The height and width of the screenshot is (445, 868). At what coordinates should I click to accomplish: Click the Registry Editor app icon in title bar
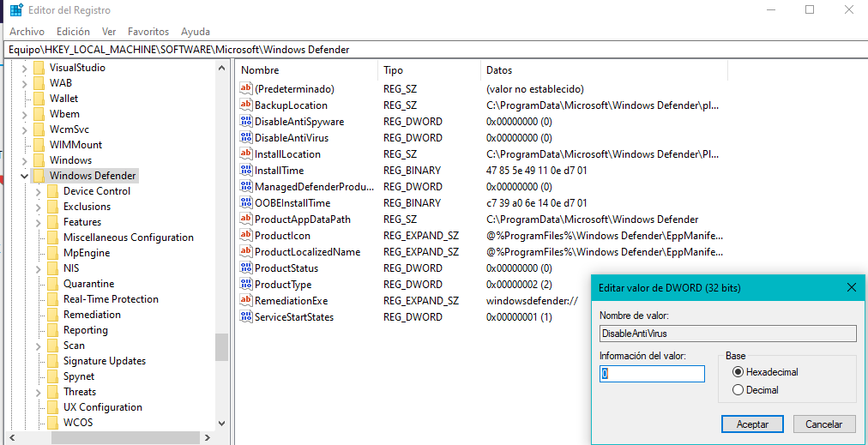[x=16, y=9]
